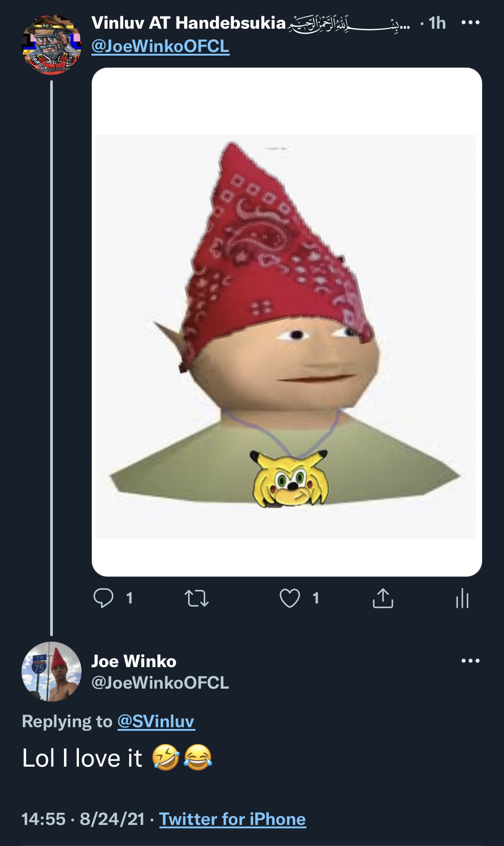Image resolution: width=504 pixels, height=846 pixels.
Task: Tap the @JoeWinkoOFCL handle under Joe Winko
Action: tap(160, 683)
